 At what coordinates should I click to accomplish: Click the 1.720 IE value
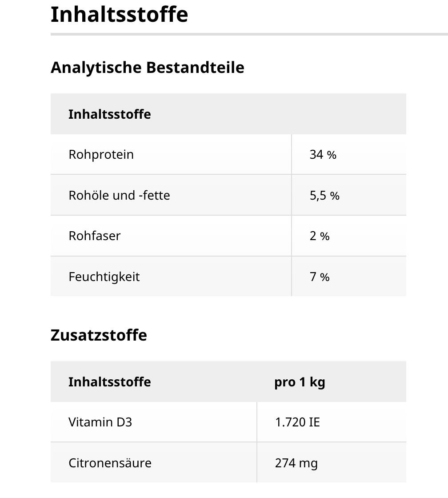297,422
